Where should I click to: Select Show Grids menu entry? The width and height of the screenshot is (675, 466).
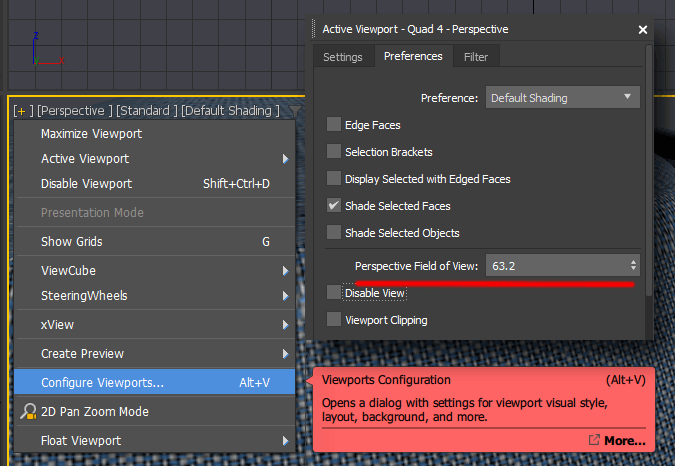point(155,241)
